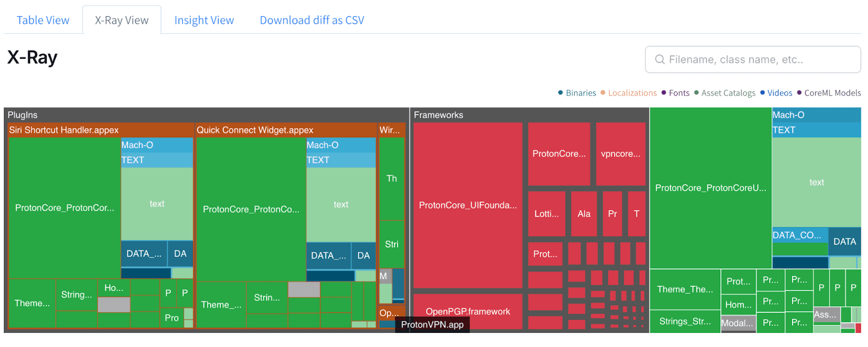Switch to the Table View tab
This screenshot has height=347, width=868.
point(43,21)
